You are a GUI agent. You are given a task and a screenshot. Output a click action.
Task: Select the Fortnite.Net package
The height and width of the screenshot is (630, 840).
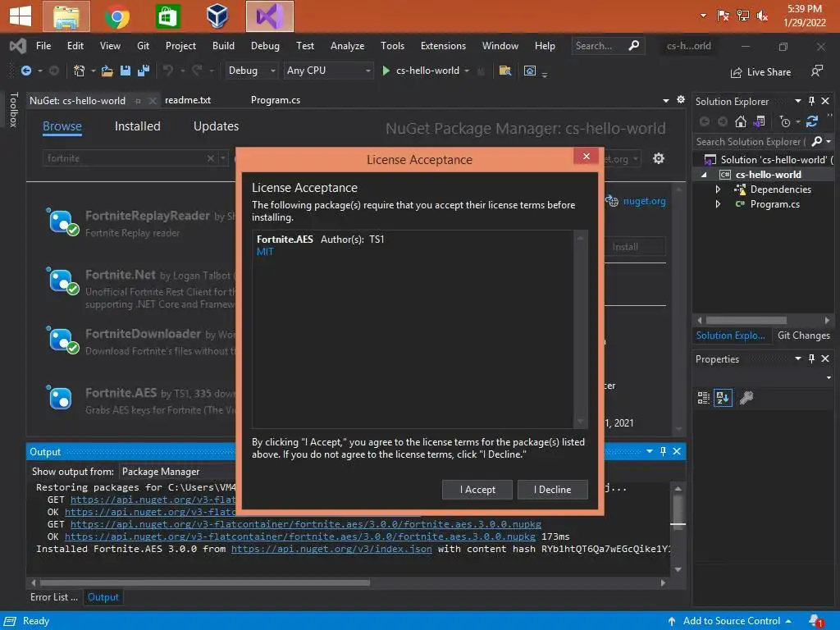[x=140, y=288]
